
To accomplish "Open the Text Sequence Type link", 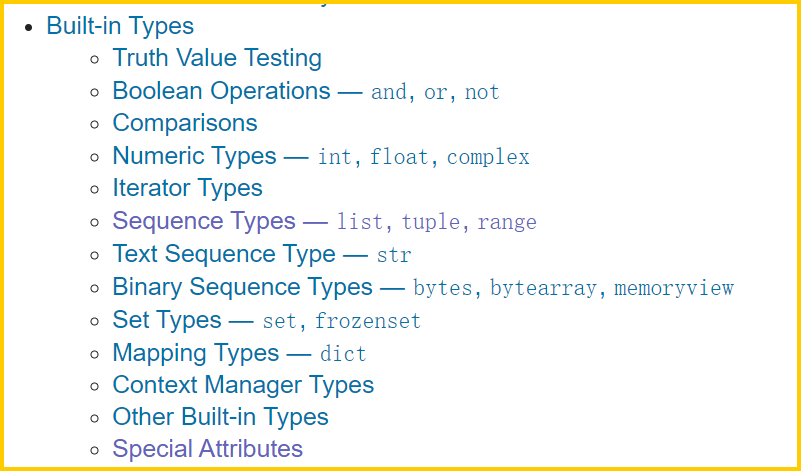I will click(x=262, y=254).
